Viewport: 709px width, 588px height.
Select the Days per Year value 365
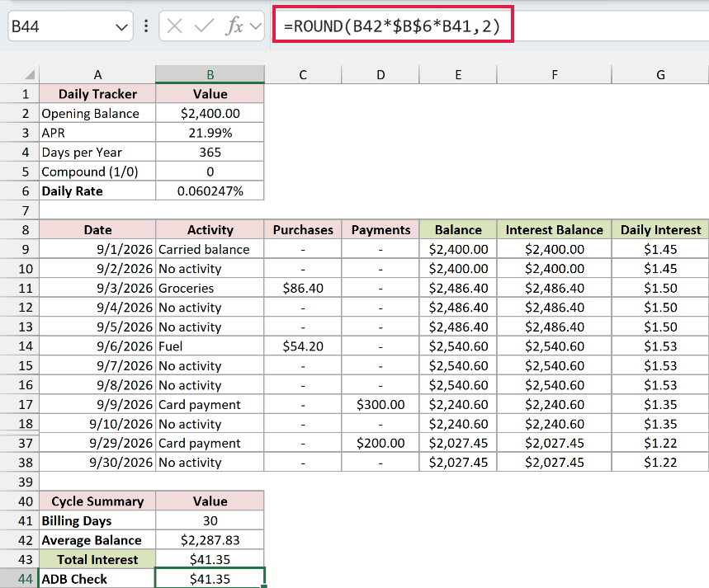[210, 153]
